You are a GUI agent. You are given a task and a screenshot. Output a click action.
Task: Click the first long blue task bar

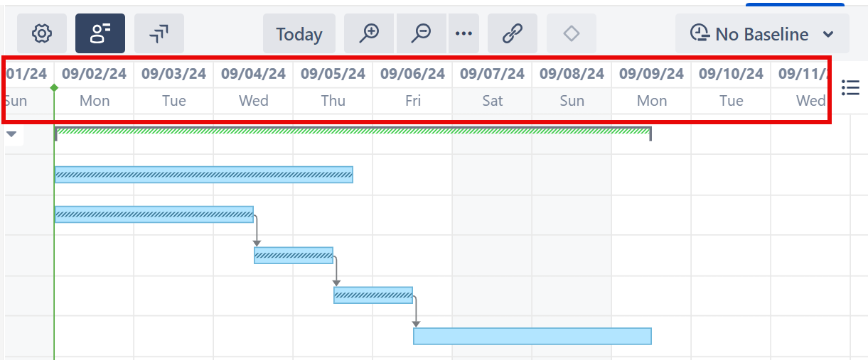[x=203, y=175]
